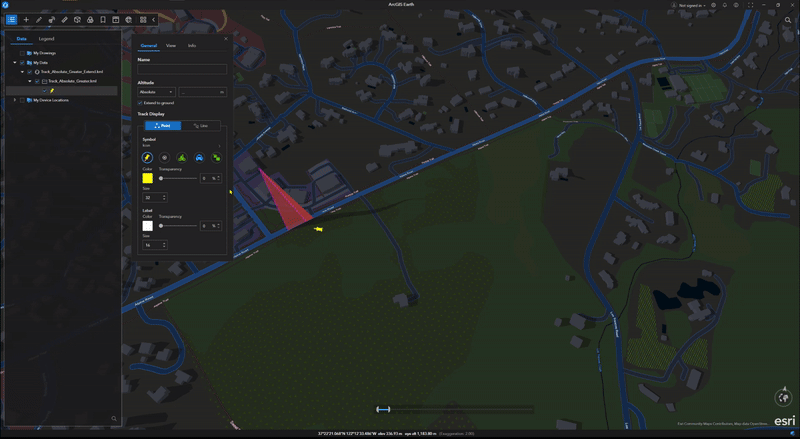Choose the blue car symbol icon

tap(199, 158)
